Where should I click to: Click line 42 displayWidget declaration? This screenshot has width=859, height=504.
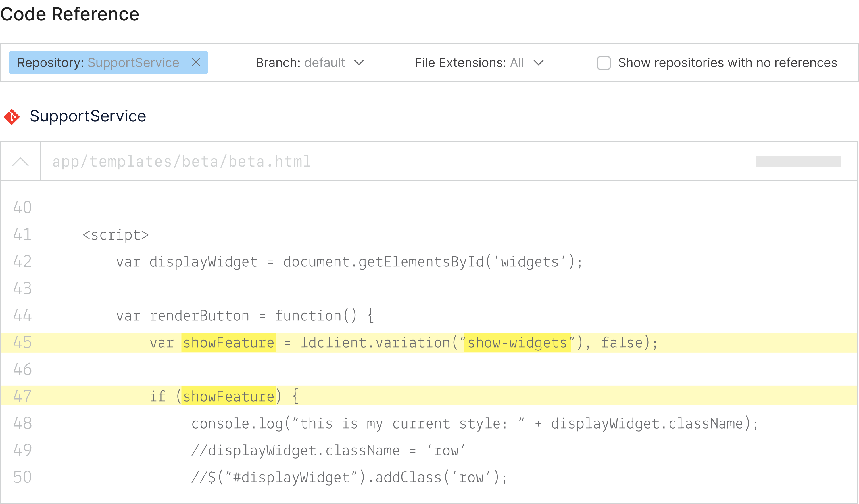coord(349,262)
